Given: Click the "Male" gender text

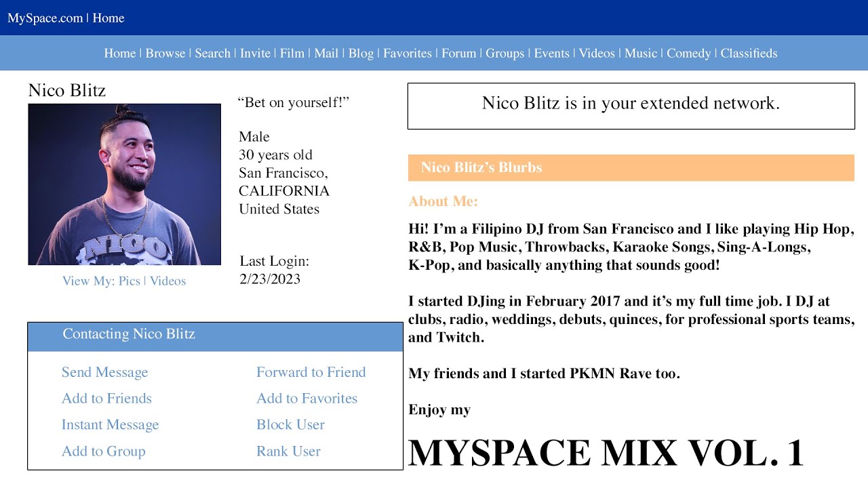Looking at the screenshot, I should pyautogui.click(x=254, y=137).
